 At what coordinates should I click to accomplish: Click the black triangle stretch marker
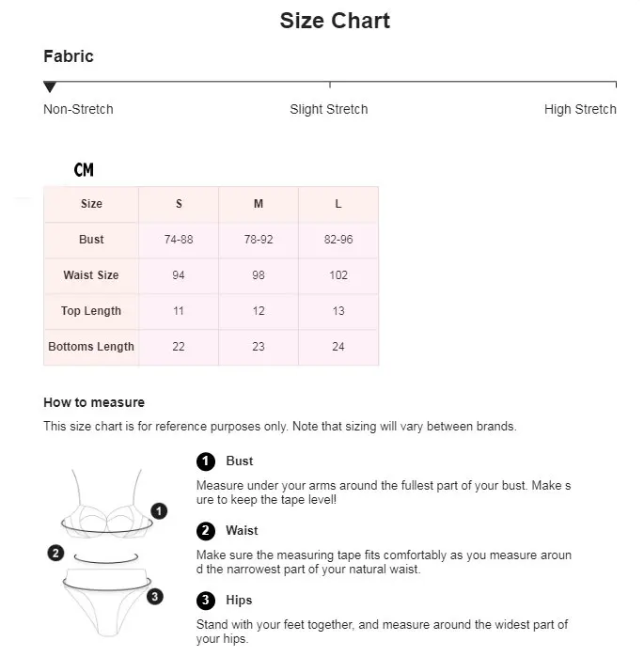click(x=50, y=87)
